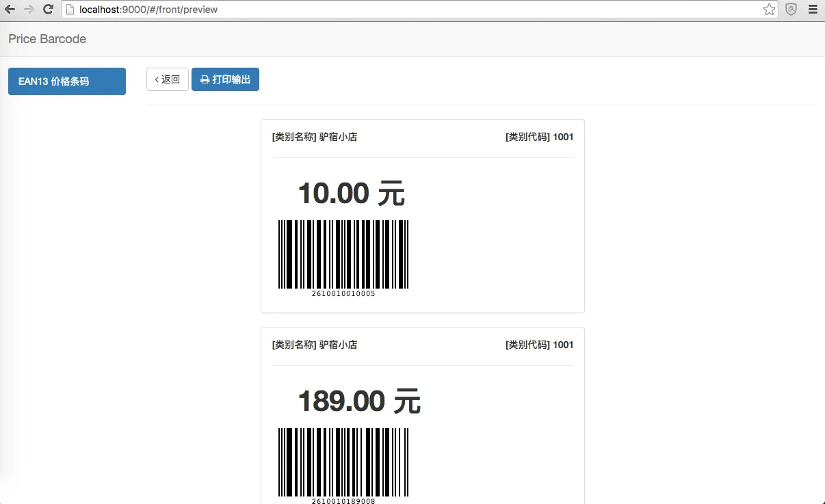Image resolution: width=825 pixels, height=504 pixels.
Task: Click the 189.00 元 price label
Action: pos(358,401)
